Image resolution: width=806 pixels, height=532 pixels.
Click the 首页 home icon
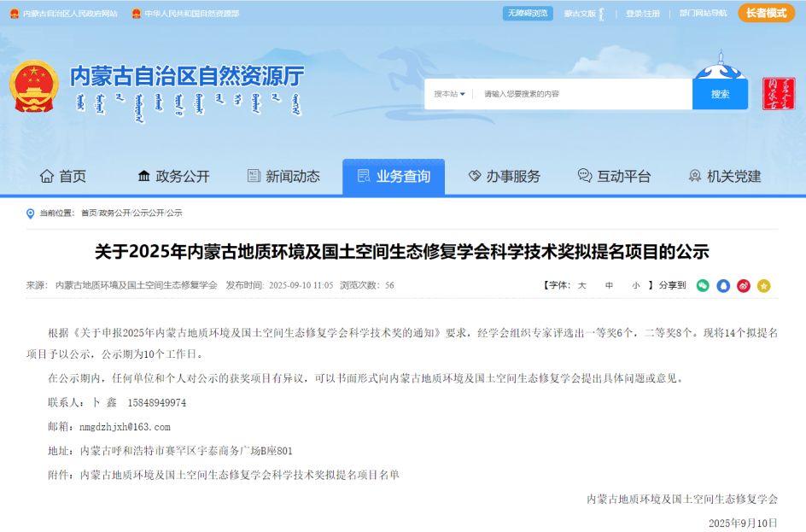[x=47, y=176]
